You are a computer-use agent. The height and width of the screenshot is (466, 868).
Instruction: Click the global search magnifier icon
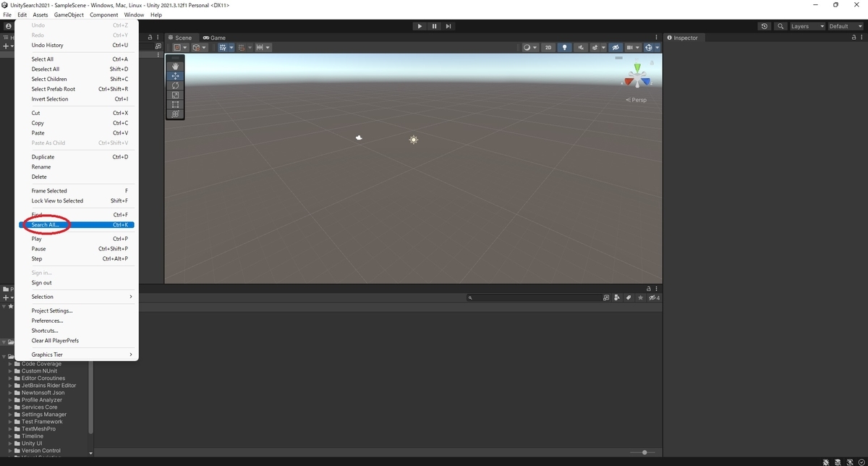780,25
